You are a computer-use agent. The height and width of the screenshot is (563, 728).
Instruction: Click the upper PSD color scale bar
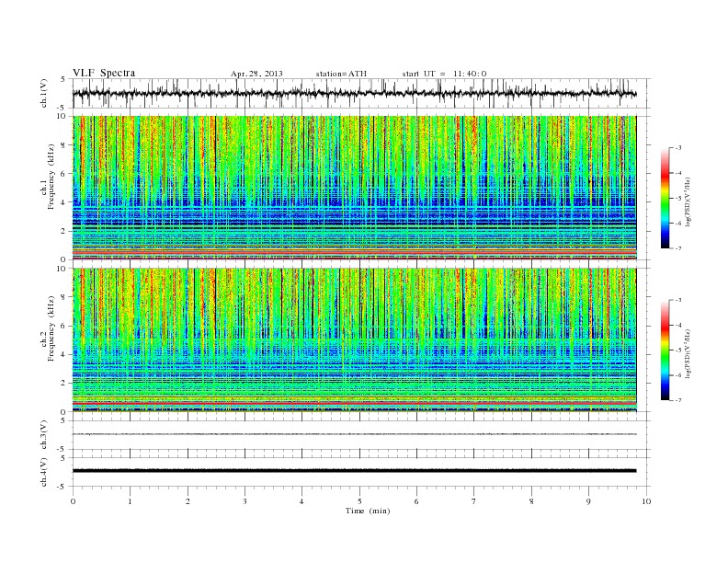(x=665, y=198)
